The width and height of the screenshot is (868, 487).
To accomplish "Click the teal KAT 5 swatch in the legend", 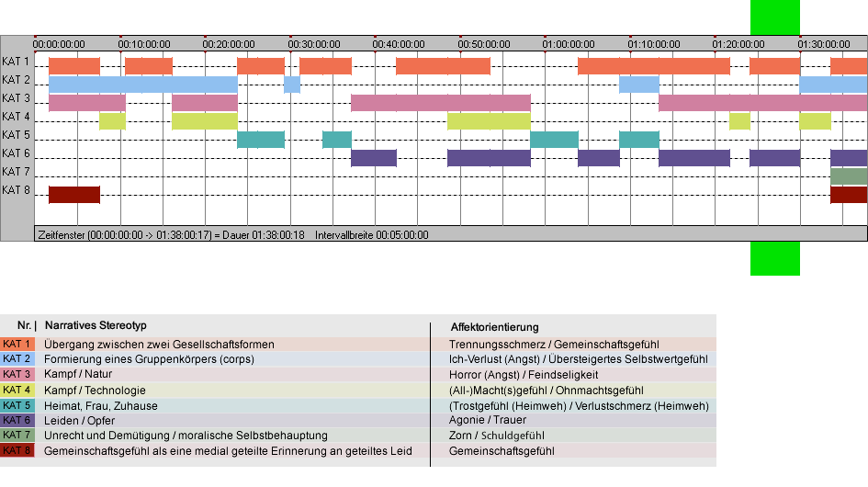I will click(17, 405).
